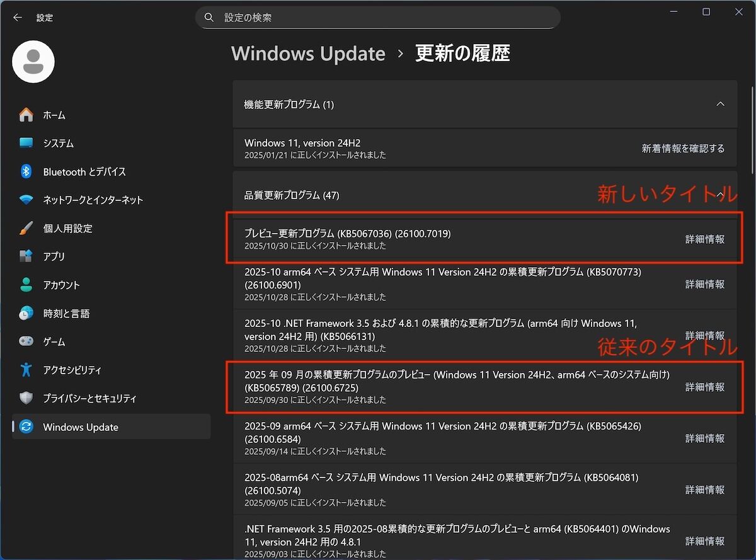Select プライバシーとセキュリティ
This screenshot has height=560, width=756.
pyautogui.click(x=112, y=398)
